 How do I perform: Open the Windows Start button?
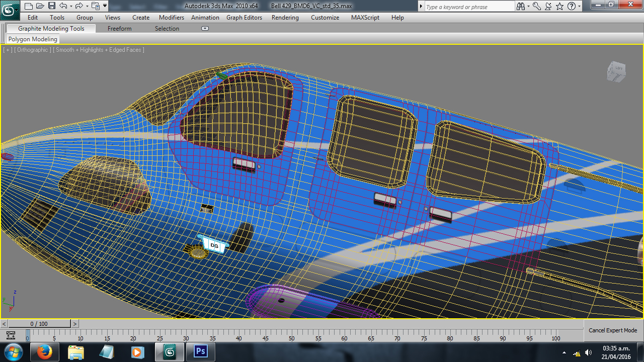[14, 352]
